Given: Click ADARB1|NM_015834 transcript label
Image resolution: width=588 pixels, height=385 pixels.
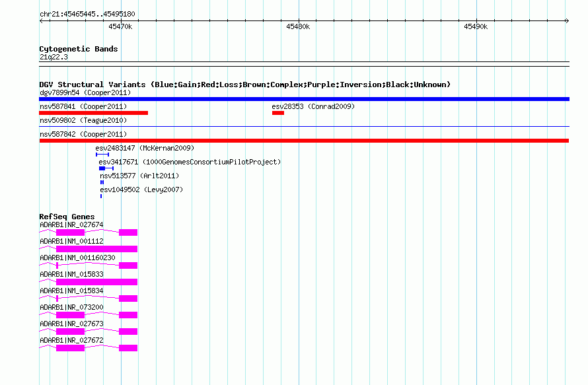Looking at the screenshot, I should [x=71, y=291].
